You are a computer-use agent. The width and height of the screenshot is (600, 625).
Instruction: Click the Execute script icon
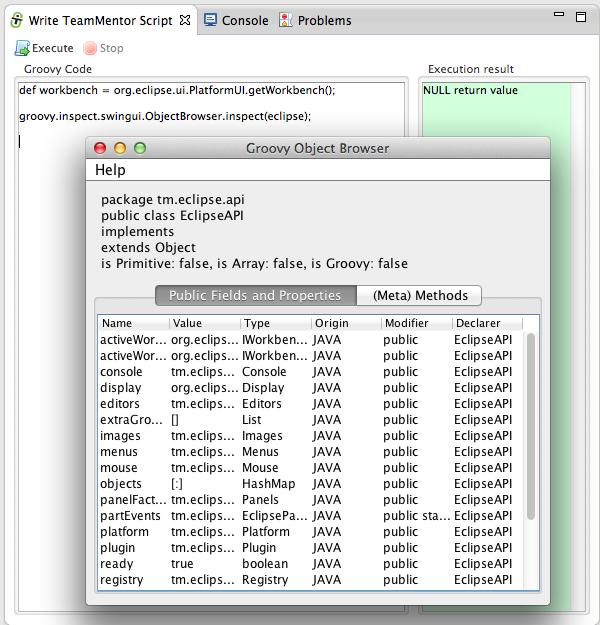pos(22,48)
